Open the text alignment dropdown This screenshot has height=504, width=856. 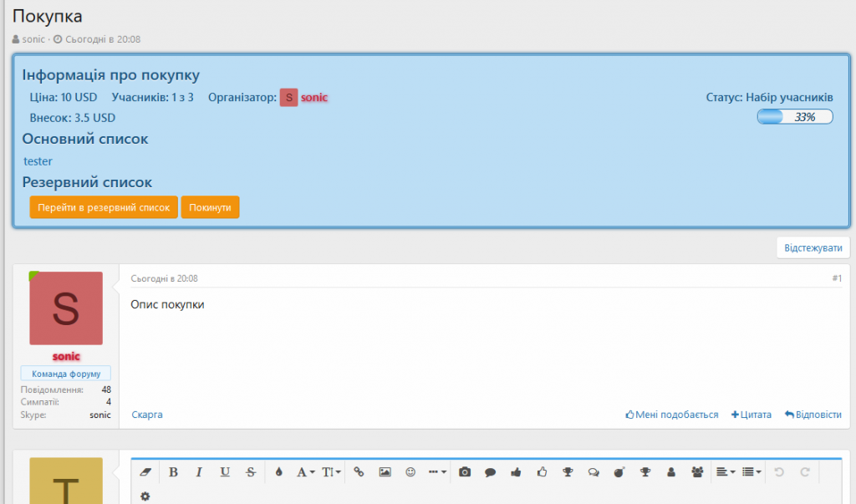pos(726,472)
